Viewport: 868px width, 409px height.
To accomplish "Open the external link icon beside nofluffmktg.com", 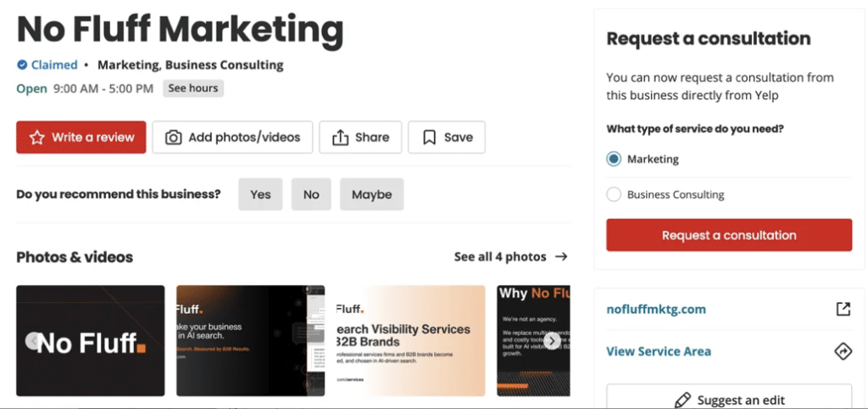I will point(843,310).
